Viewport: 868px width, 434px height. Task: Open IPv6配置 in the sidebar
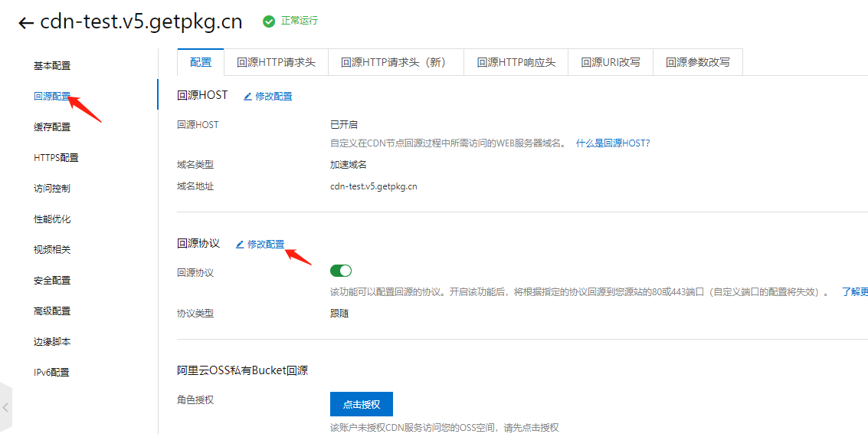[x=51, y=373]
